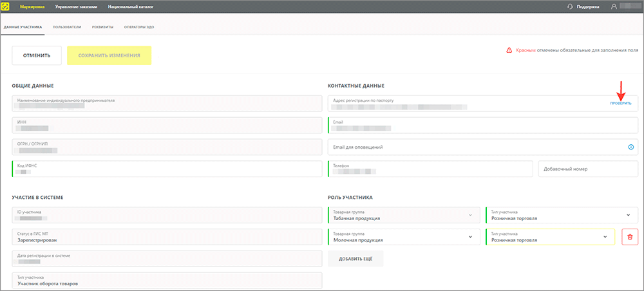Focus Email для оповещений field

(x=483, y=147)
